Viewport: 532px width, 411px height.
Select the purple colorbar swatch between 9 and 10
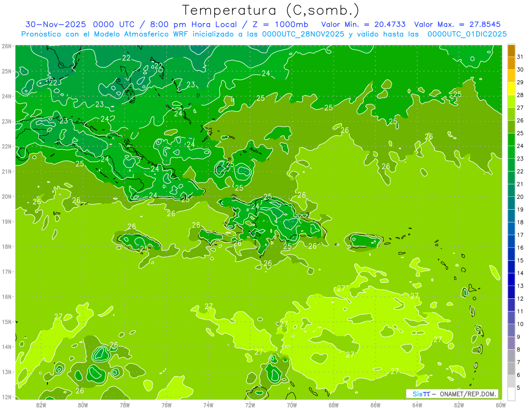[x=511, y=330]
